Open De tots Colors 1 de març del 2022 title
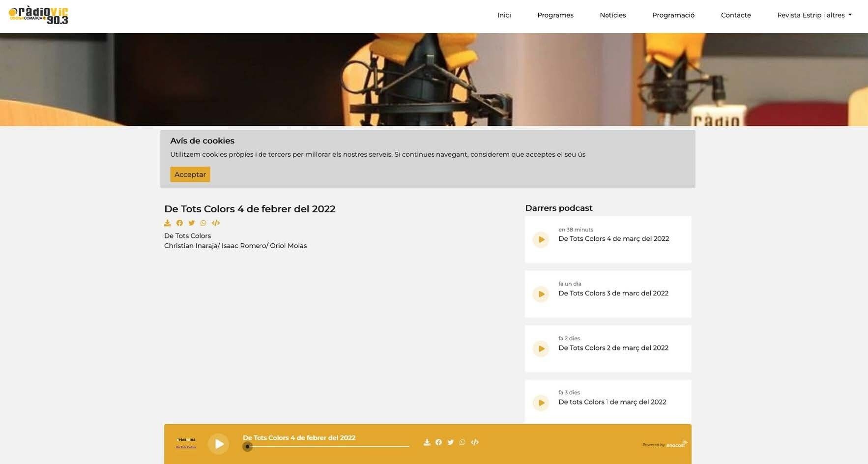This screenshot has width=868, height=464. (612, 402)
